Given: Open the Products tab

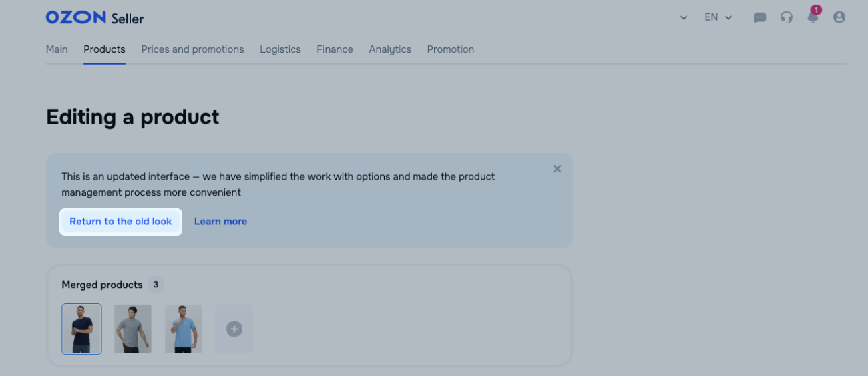Looking at the screenshot, I should click(104, 49).
